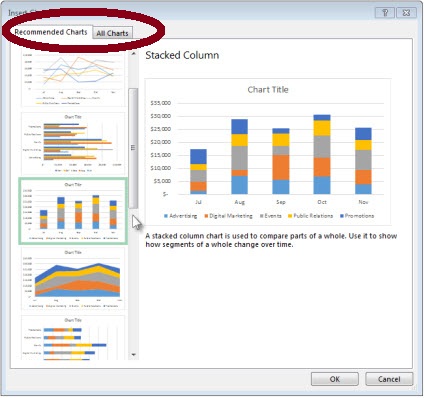Open the All Charts tab

[112, 33]
